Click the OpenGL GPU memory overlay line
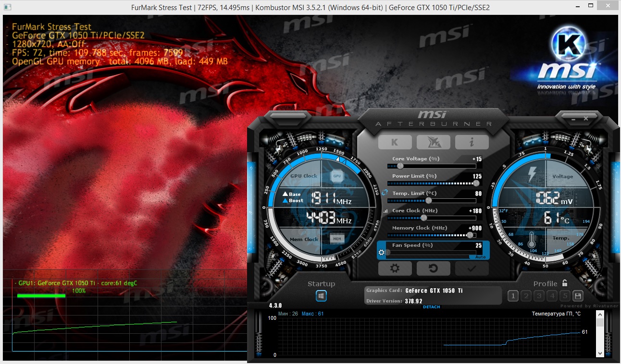The height and width of the screenshot is (364, 621). tap(117, 61)
